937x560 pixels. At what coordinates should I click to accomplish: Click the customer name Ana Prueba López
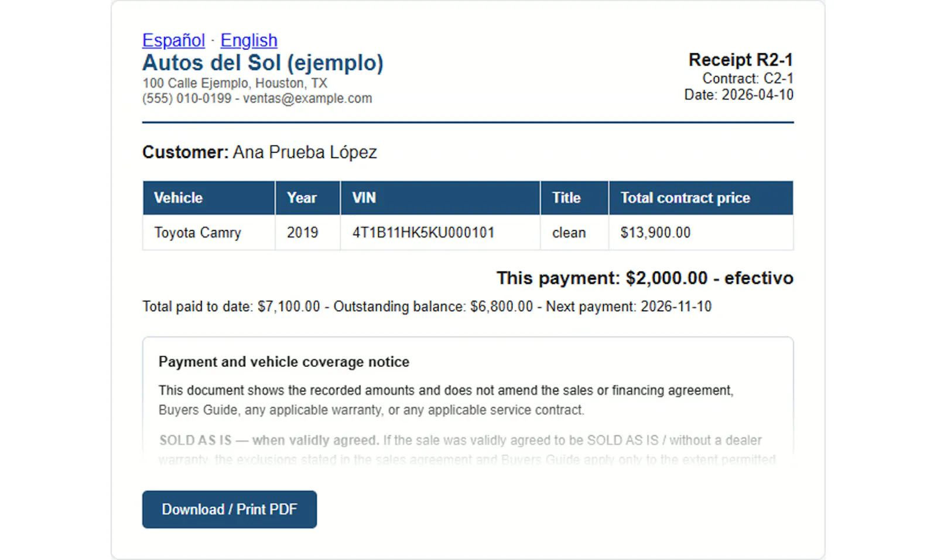(305, 152)
